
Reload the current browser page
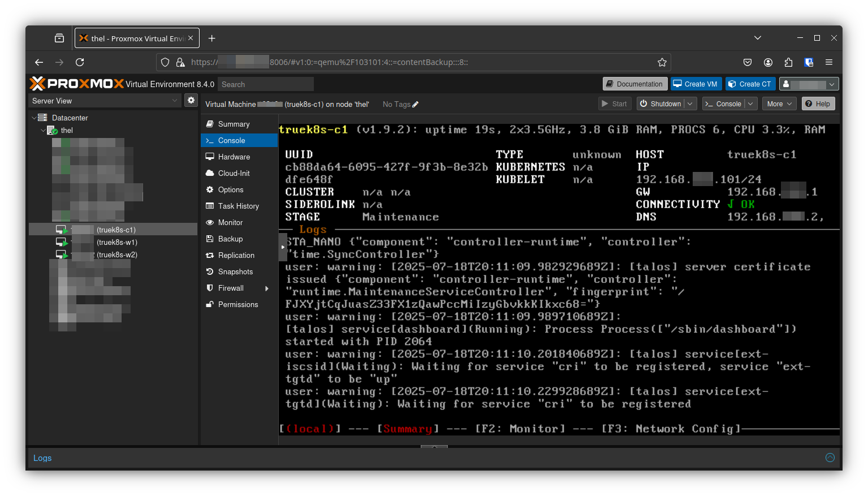(80, 62)
